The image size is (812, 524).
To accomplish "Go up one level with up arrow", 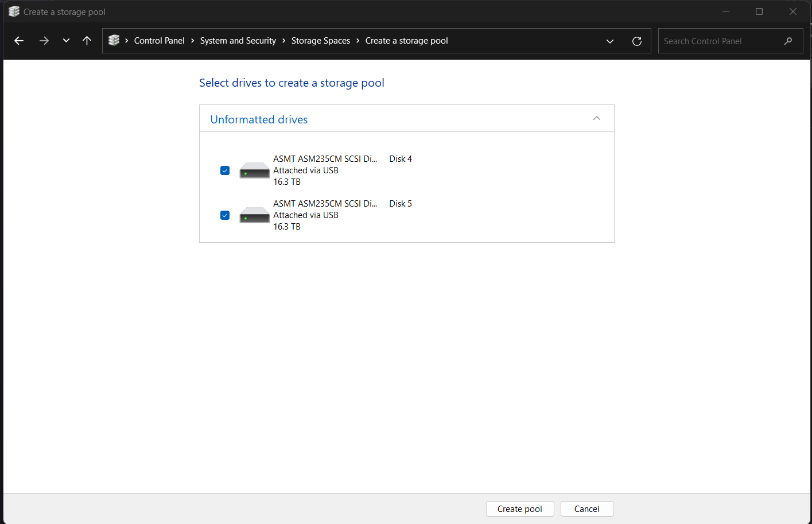I will click(87, 41).
